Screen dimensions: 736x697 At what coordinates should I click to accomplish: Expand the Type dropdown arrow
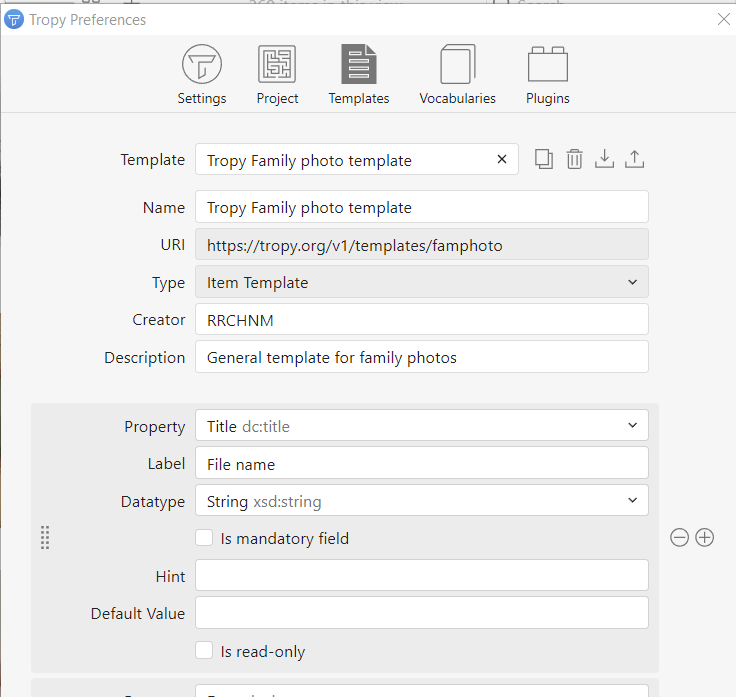coord(632,282)
